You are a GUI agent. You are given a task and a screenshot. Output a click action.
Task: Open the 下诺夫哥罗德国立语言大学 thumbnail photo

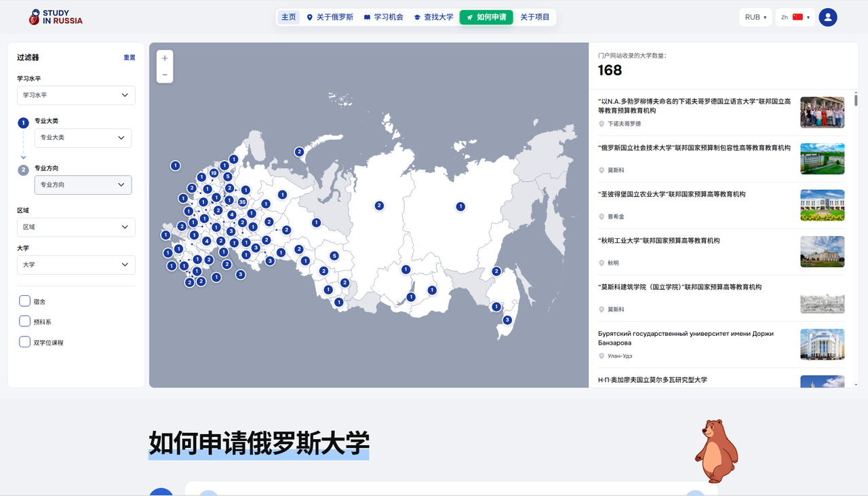coord(823,112)
